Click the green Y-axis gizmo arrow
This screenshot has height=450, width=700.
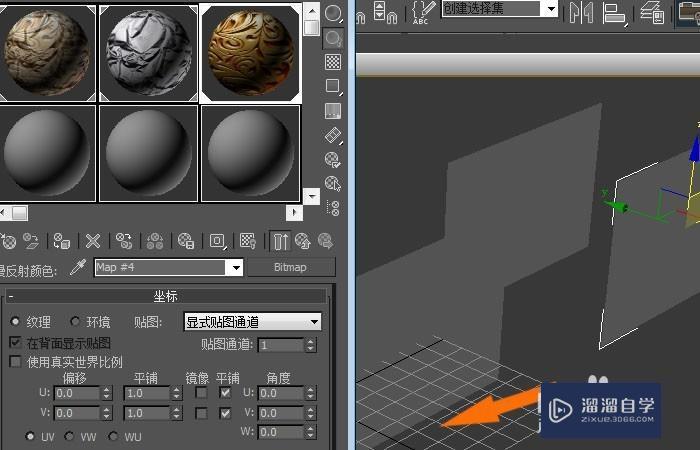pyautogui.click(x=618, y=206)
